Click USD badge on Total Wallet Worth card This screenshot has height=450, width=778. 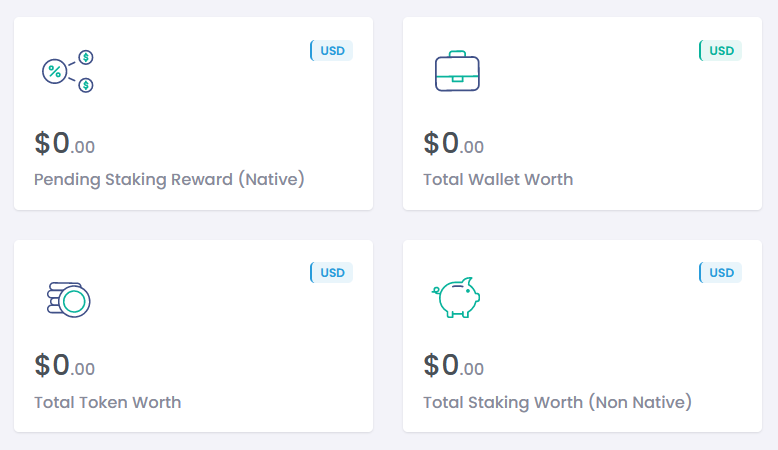click(720, 50)
